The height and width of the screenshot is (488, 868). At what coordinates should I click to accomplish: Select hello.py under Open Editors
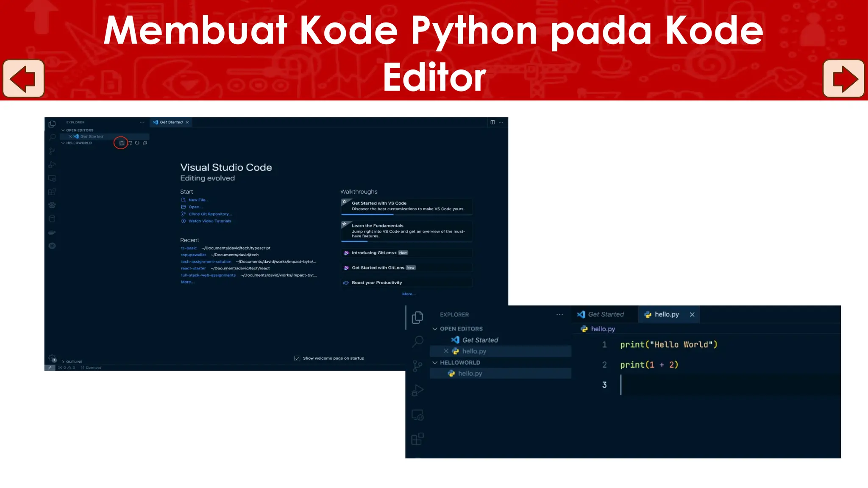tap(501, 351)
